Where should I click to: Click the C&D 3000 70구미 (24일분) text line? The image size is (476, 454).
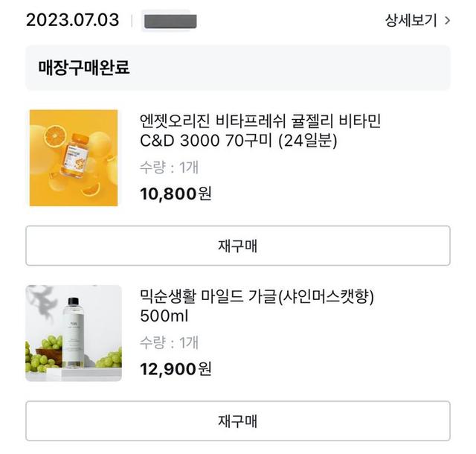[238, 141]
